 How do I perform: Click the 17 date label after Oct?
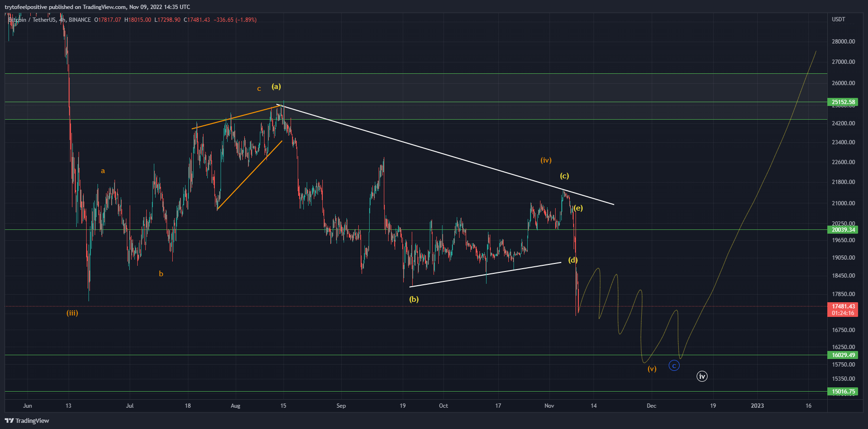pyautogui.click(x=498, y=406)
